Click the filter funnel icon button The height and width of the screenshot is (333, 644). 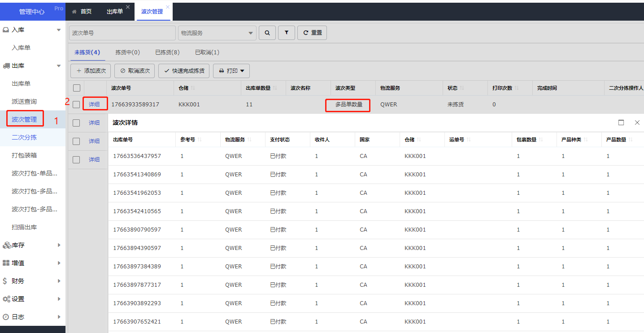point(287,33)
